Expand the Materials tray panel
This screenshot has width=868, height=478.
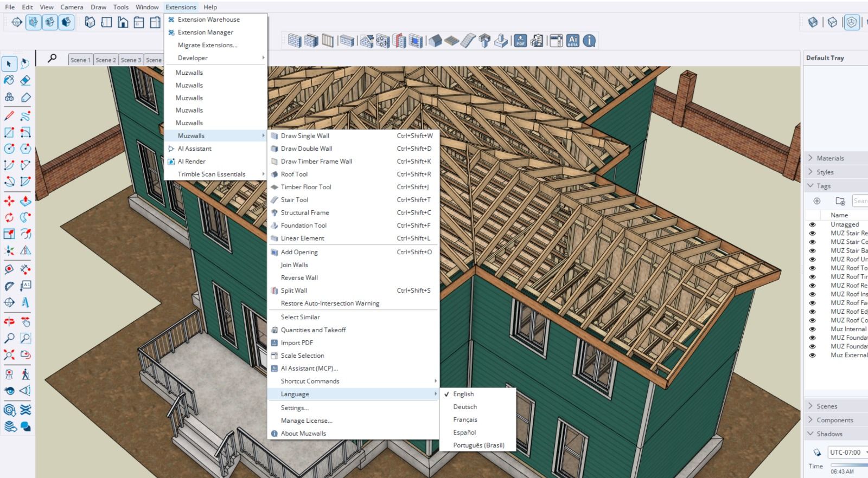click(x=836, y=158)
